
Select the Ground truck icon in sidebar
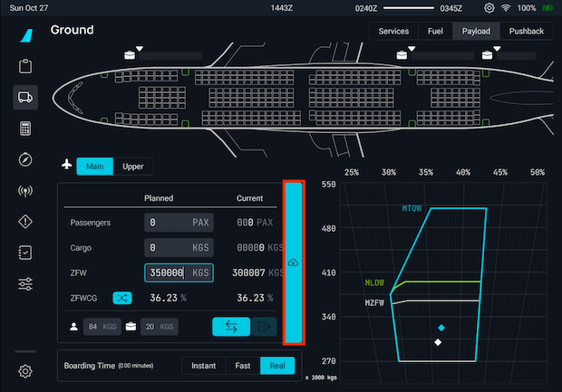(x=25, y=98)
